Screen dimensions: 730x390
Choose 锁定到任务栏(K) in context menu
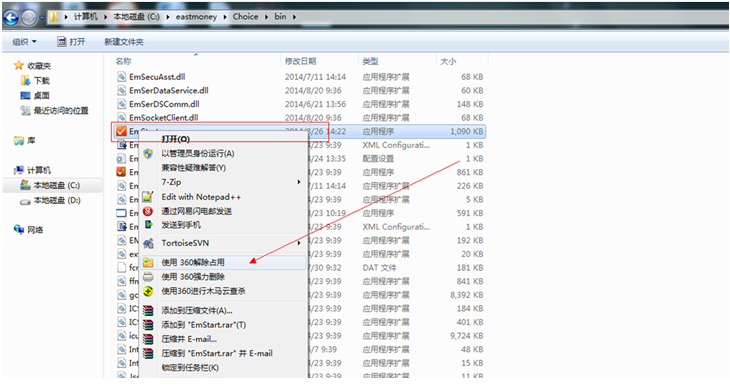point(190,368)
